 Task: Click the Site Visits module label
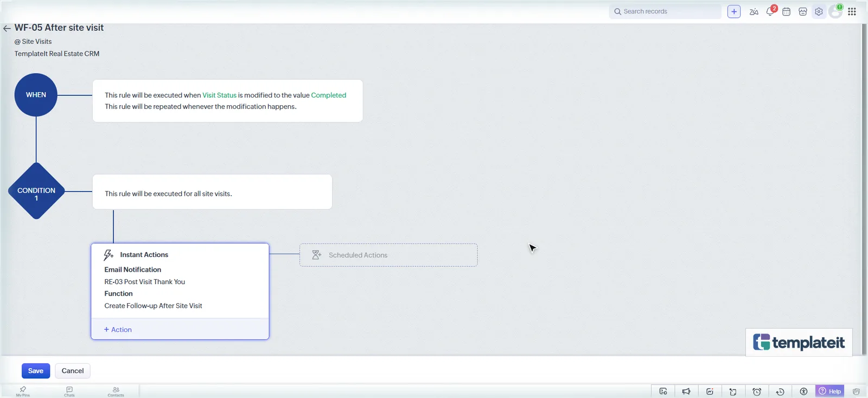tap(37, 41)
